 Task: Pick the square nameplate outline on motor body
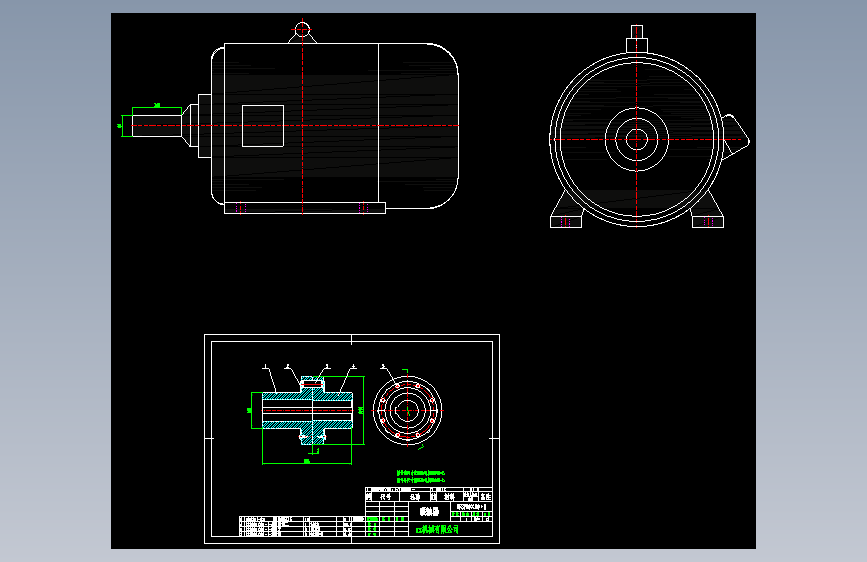pyautogui.click(x=263, y=126)
